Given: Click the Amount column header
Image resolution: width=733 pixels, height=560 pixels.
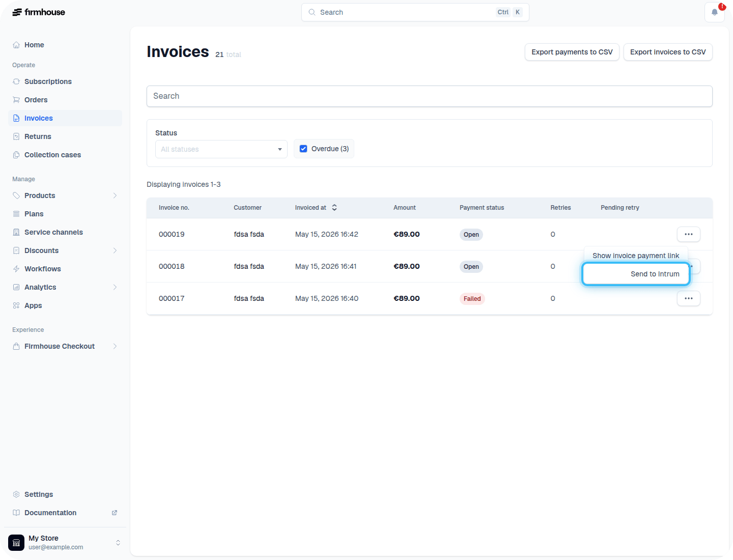Looking at the screenshot, I should pos(405,208).
